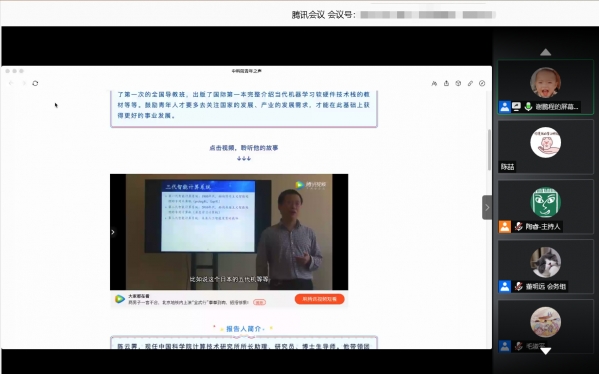Viewport: 599px width, 374px height.
Task: Click muted mic icon beside 主持人 label
Action: point(518,227)
